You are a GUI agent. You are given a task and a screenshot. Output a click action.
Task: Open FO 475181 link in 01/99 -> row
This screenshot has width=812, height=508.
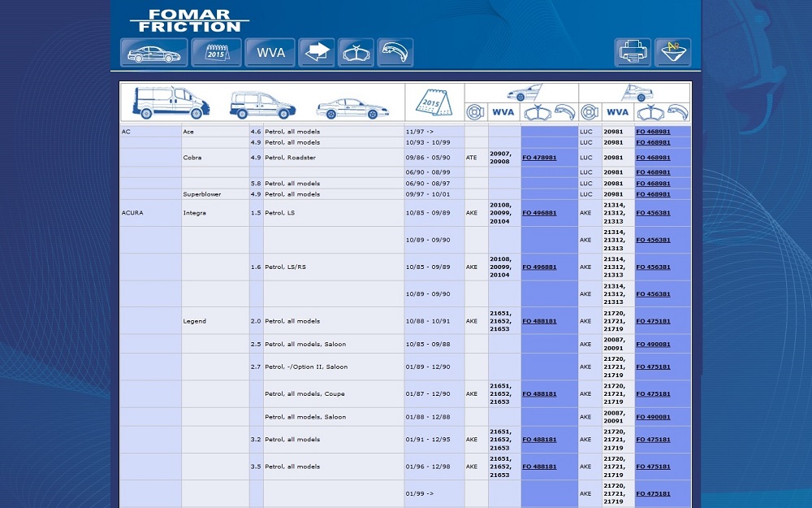click(x=653, y=494)
